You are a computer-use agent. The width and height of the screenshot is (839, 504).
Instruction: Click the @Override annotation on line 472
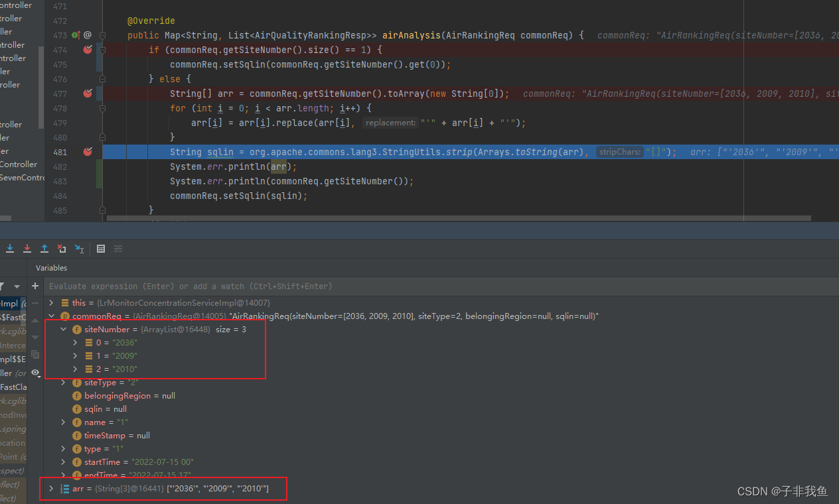151,21
